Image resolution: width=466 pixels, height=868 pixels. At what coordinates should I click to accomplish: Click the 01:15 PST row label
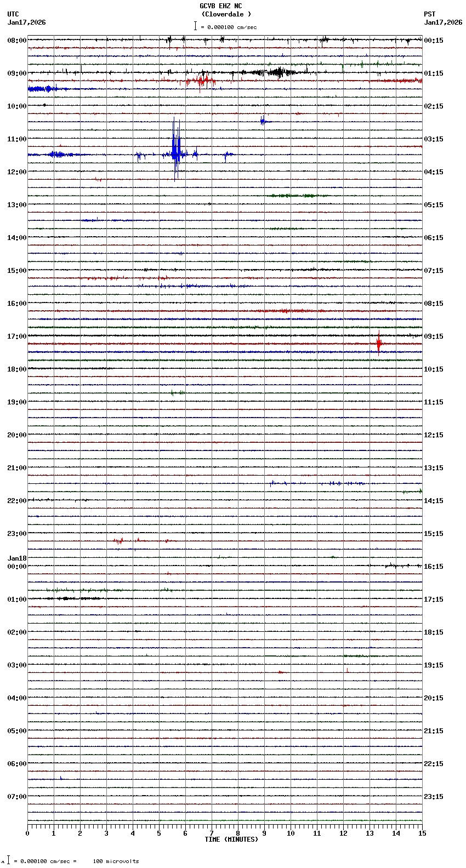click(x=434, y=73)
